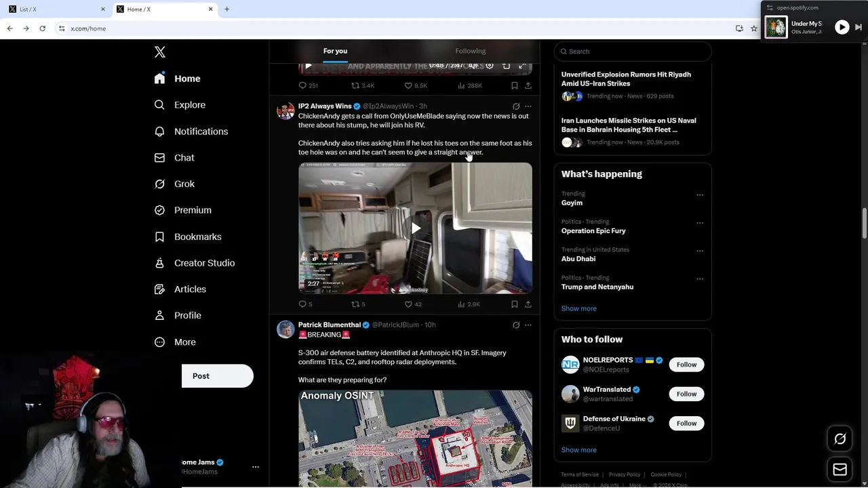Play the Spotify track Under My Skin
868x488 pixels.
tap(842, 27)
